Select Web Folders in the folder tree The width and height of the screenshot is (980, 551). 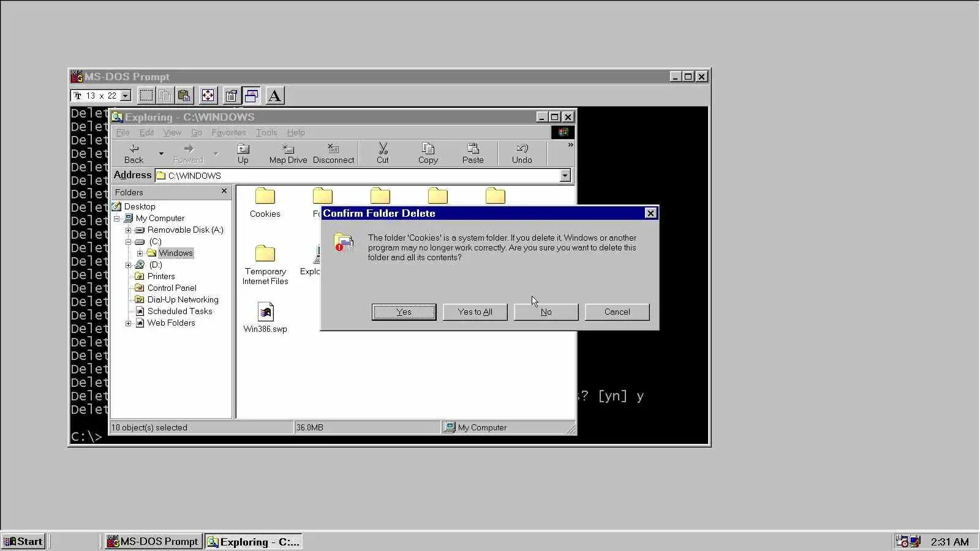(x=171, y=323)
